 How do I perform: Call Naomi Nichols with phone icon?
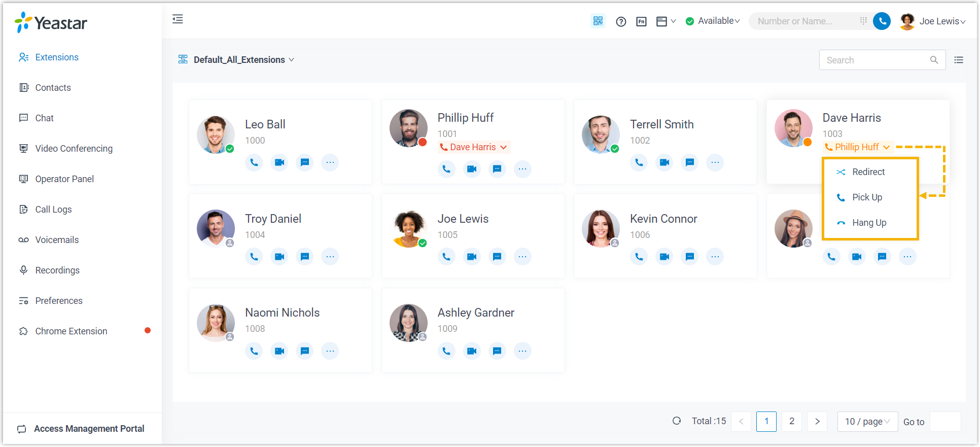[254, 351]
